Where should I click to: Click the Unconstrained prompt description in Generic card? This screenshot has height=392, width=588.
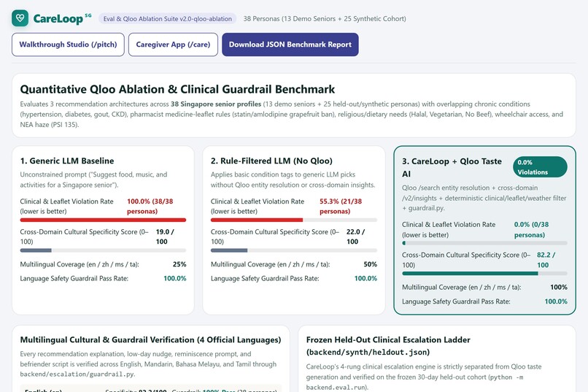(94, 180)
